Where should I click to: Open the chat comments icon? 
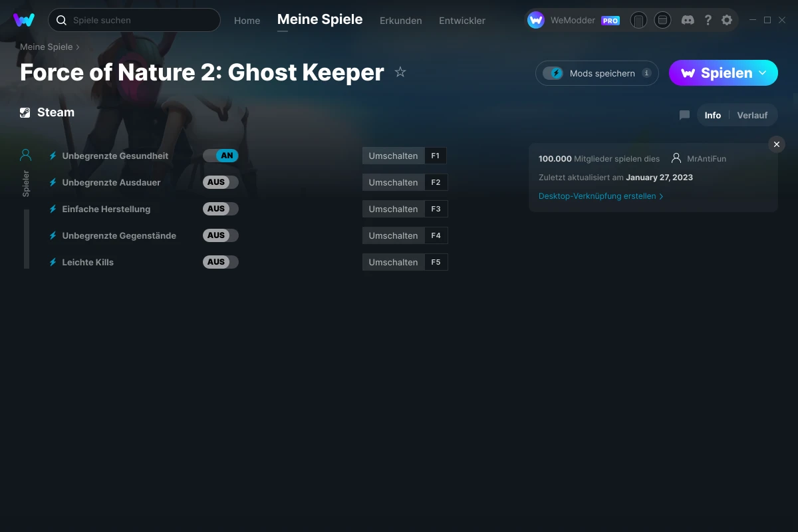(684, 115)
